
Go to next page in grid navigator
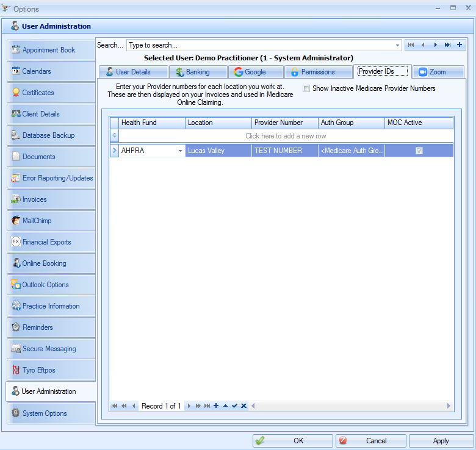coord(198,405)
